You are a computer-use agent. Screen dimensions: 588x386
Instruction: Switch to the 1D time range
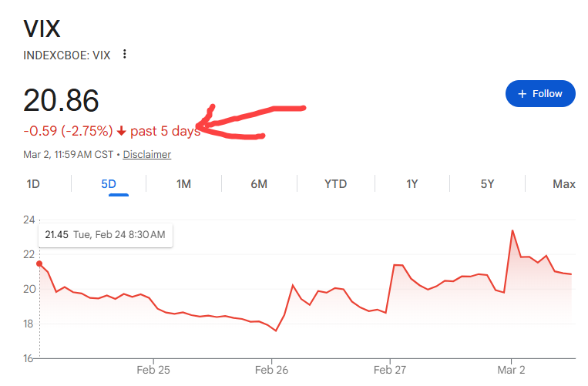point(33,184)
